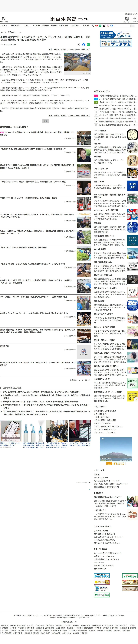Click the search magnifier button
138x644 pixels.
[x=133, y=26]
